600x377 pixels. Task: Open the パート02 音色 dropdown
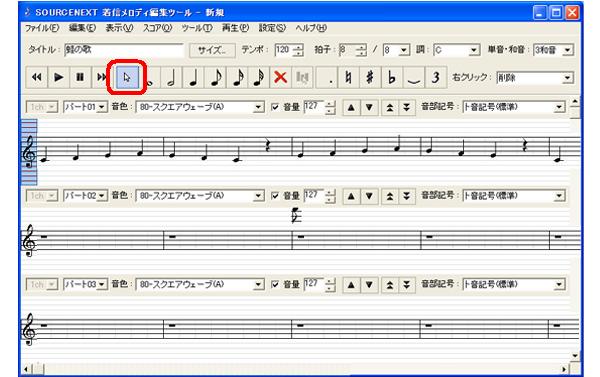coord(259,196)
